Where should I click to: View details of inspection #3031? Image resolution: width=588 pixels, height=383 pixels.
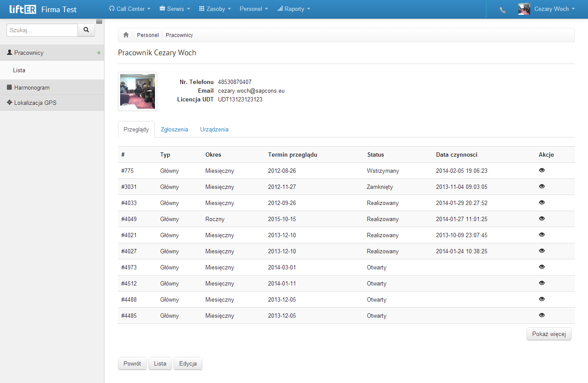tap(542, 187)
